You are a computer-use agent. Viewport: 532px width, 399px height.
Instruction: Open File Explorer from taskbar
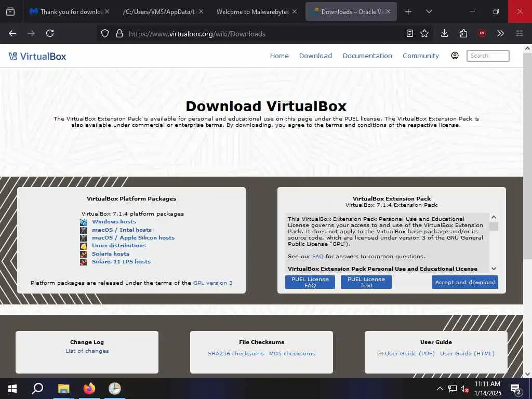[x=63, y=389]
